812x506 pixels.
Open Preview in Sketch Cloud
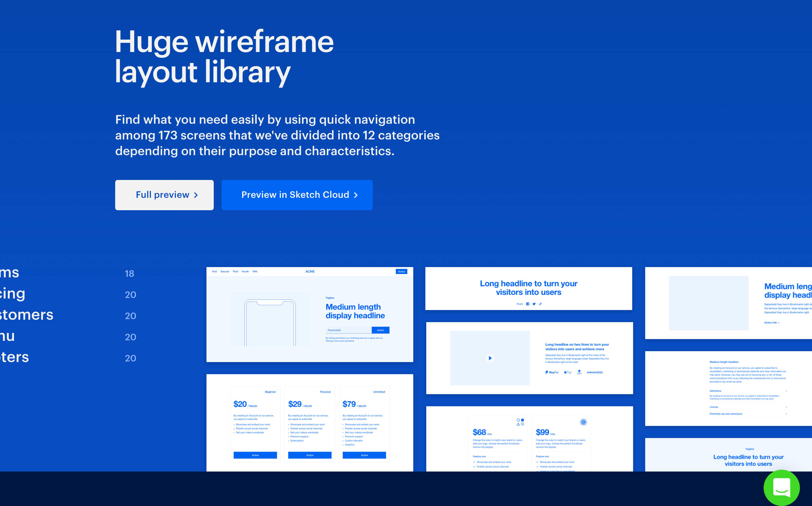click(297, 195)
